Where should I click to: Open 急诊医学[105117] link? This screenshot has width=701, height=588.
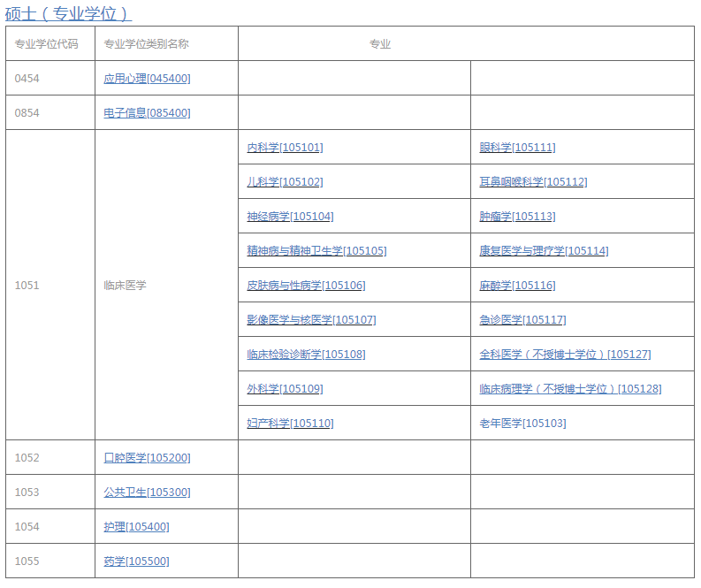click(x=522, y=319)
